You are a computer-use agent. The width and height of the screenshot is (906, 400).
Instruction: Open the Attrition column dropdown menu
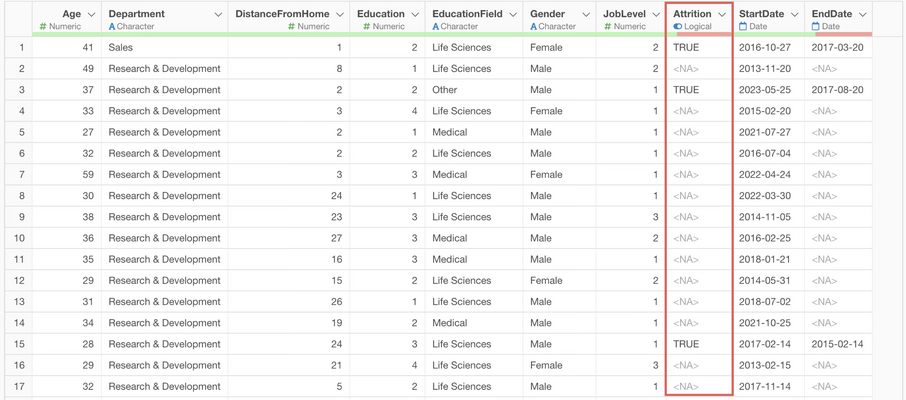point(722,15)
